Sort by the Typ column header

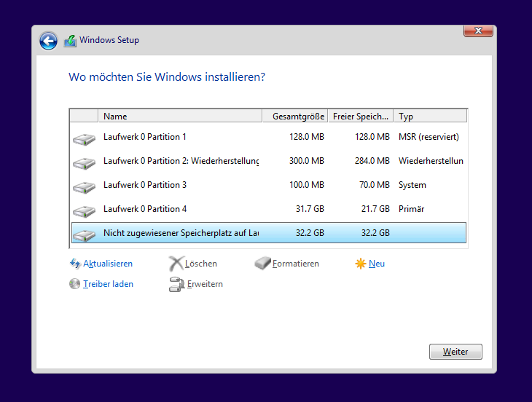[430, 117]
